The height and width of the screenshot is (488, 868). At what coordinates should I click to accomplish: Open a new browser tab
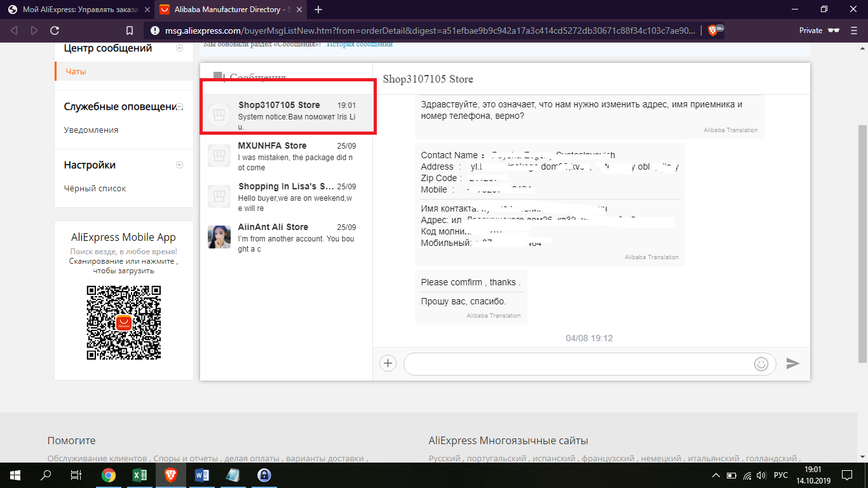318,10
